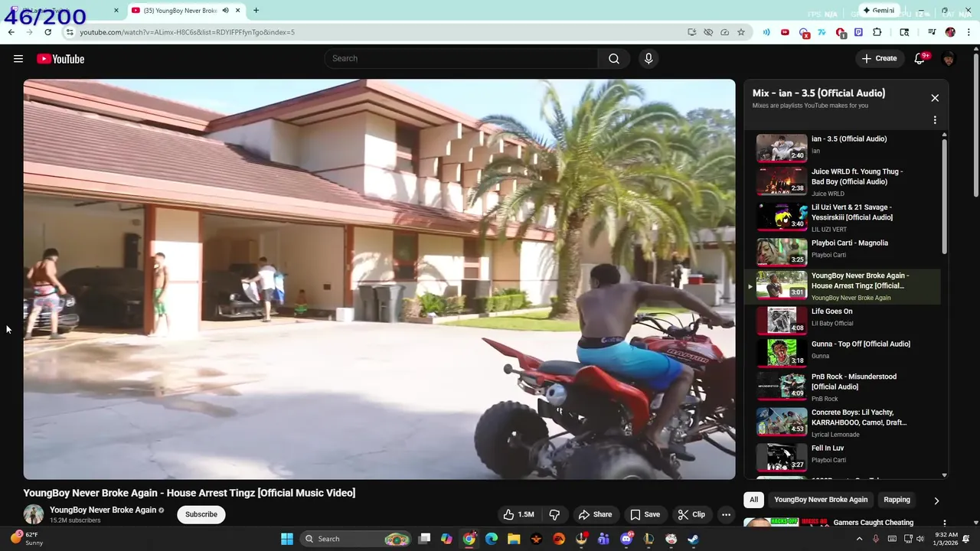980x551 pixels.
Task: Reload the current page
Action: (x=47, y=32)
